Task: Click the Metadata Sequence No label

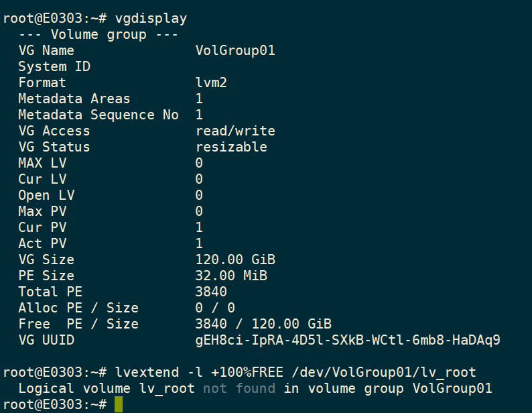Action: (x=98, y=115)
